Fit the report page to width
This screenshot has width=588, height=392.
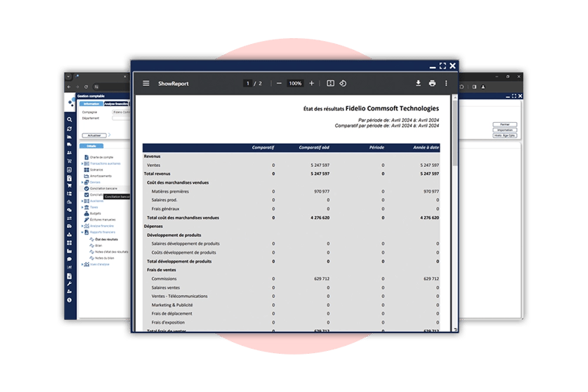click(x=330, y=83)
